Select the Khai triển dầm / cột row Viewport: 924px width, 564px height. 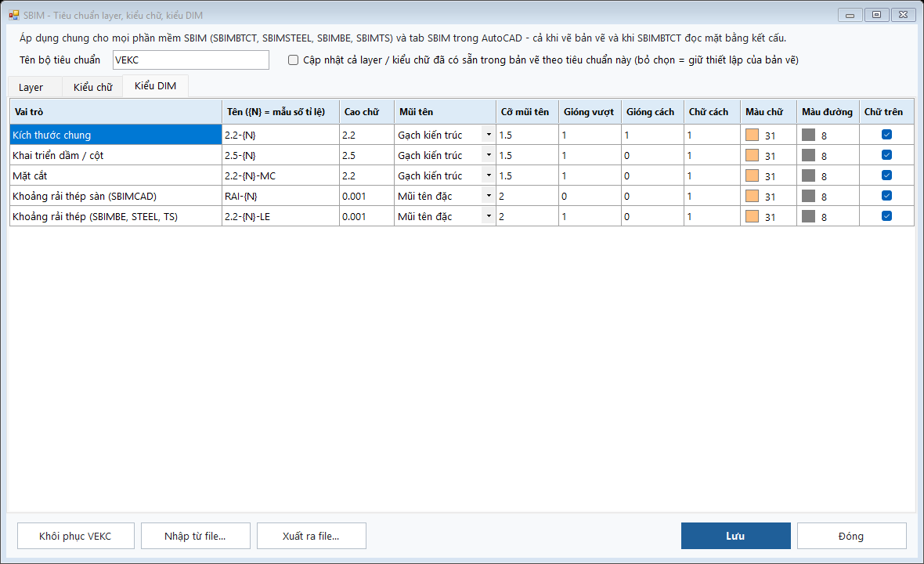tap(116, 155)
